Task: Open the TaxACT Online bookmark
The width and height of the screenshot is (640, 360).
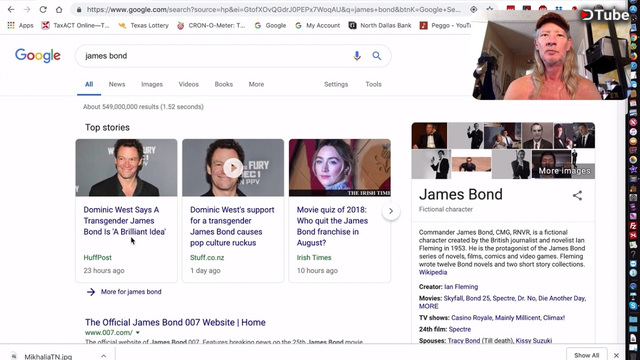Action: 76,25
